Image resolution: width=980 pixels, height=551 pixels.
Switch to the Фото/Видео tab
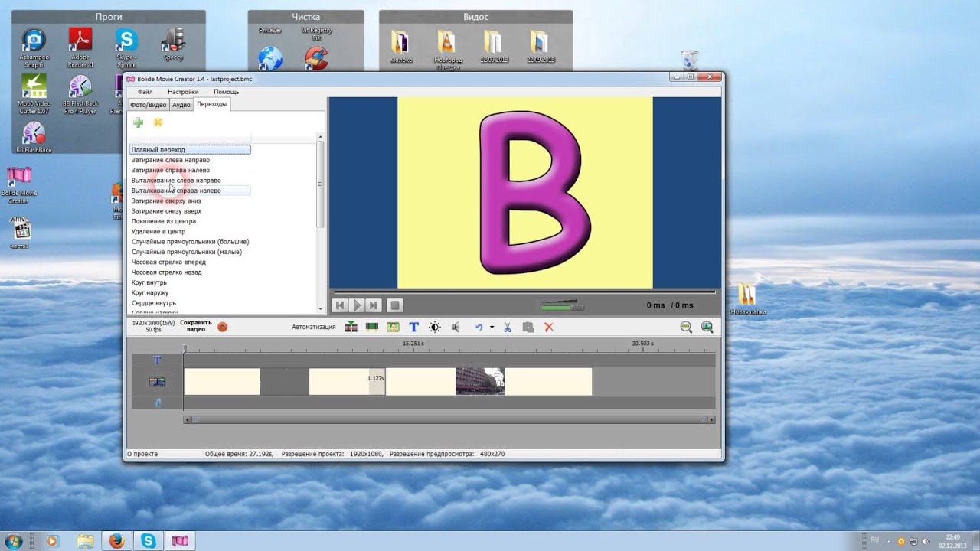coord(148,105)
